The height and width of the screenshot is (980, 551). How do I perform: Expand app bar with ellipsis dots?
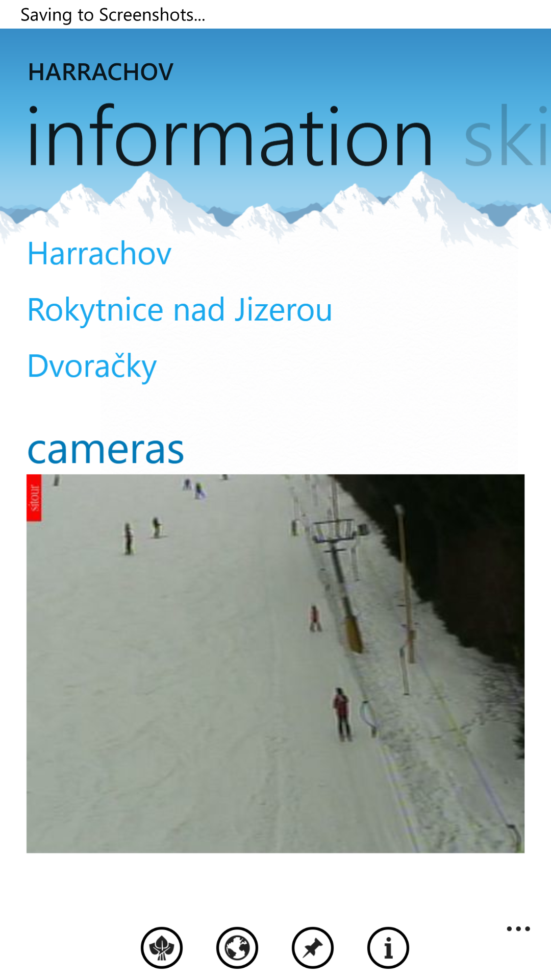[518, 929]
